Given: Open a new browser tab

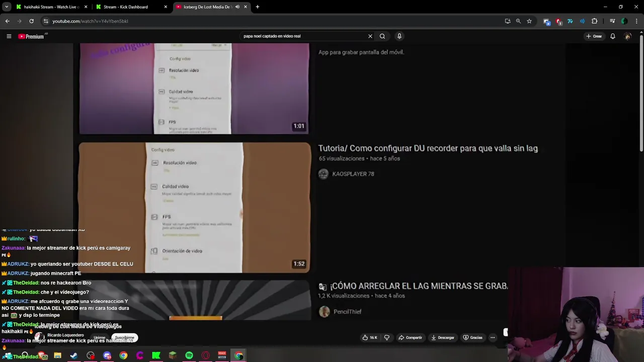Looking at the screenshot, I should (x=258, y=7).
